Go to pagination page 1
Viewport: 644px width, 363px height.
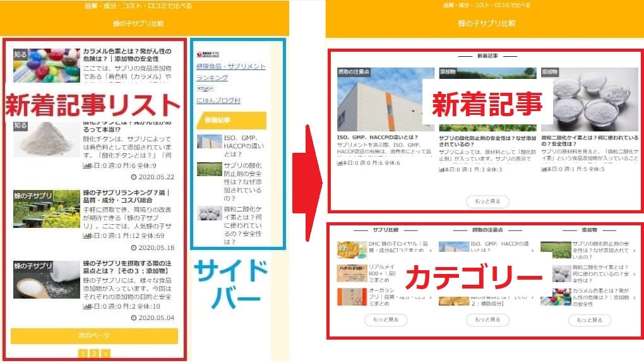83,353
